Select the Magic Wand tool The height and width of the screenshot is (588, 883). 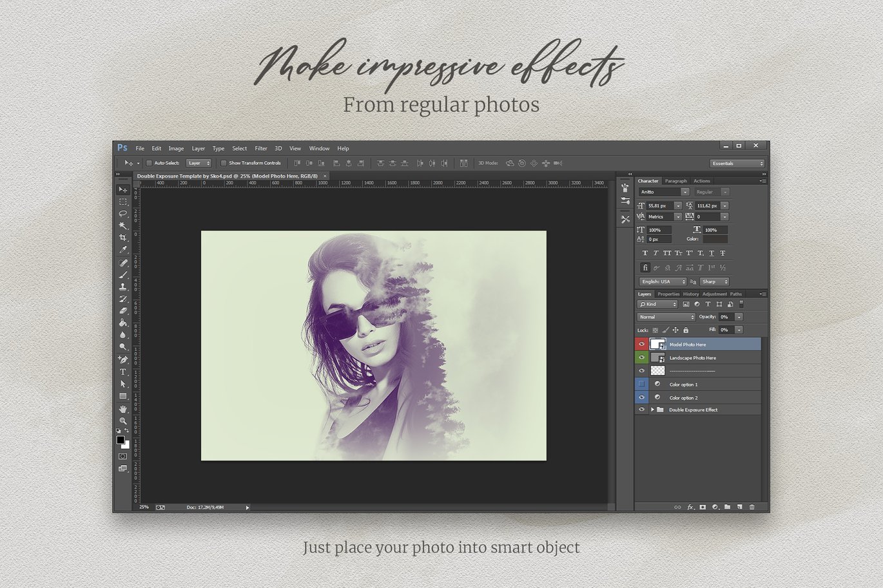pos(122,225)
